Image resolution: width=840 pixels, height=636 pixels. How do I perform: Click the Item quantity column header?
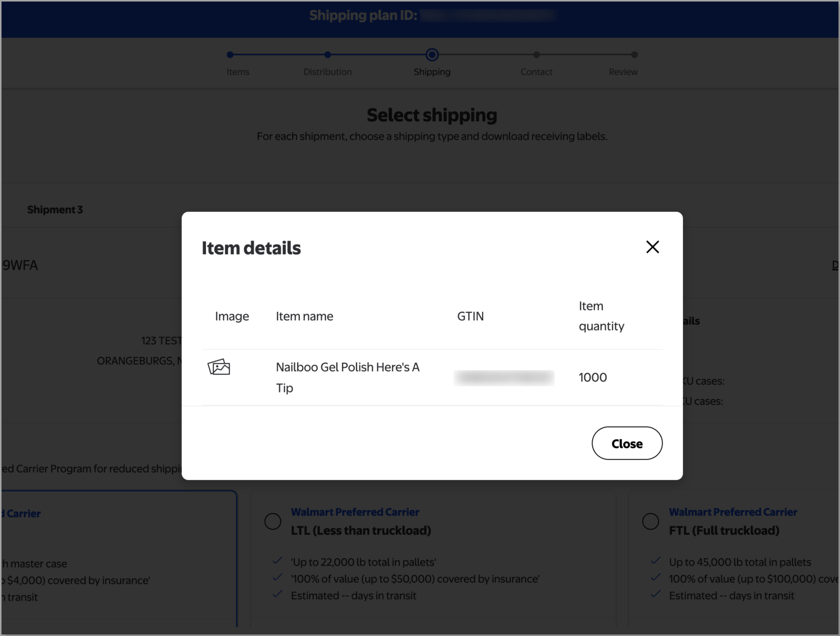601,316
